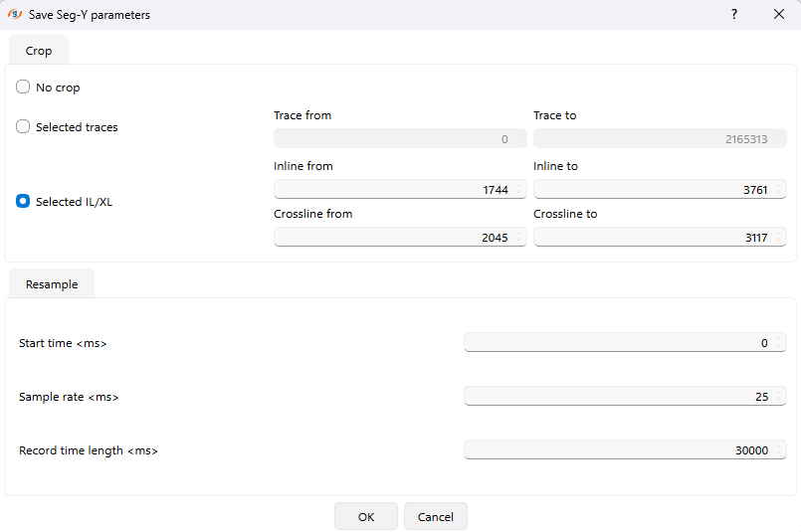Click the Record time length field
801x532 pixels.
625,449
